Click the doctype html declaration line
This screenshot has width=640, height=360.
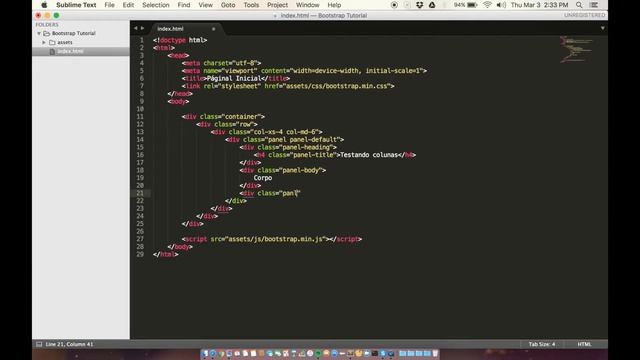coord(180,40)
